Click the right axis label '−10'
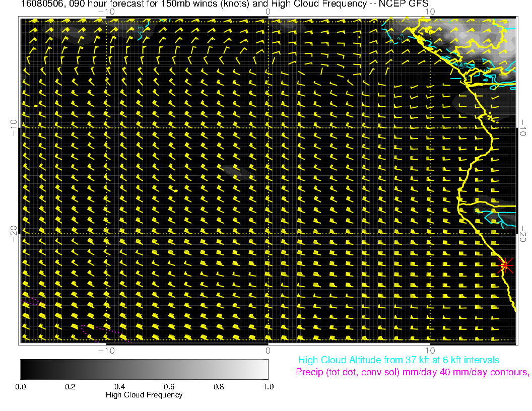Viewport: 532px width, 411px height. tap(522, 127)
